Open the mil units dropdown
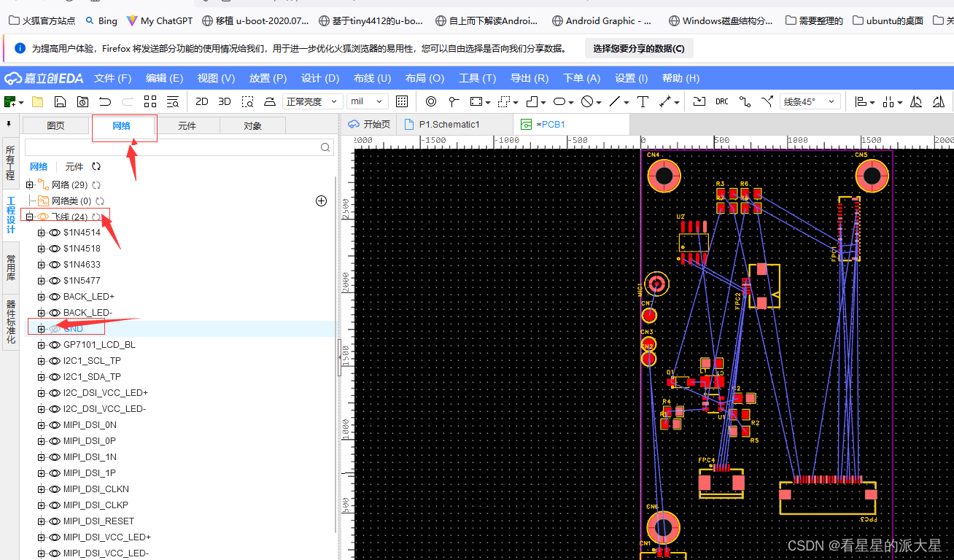 (368, 101)
